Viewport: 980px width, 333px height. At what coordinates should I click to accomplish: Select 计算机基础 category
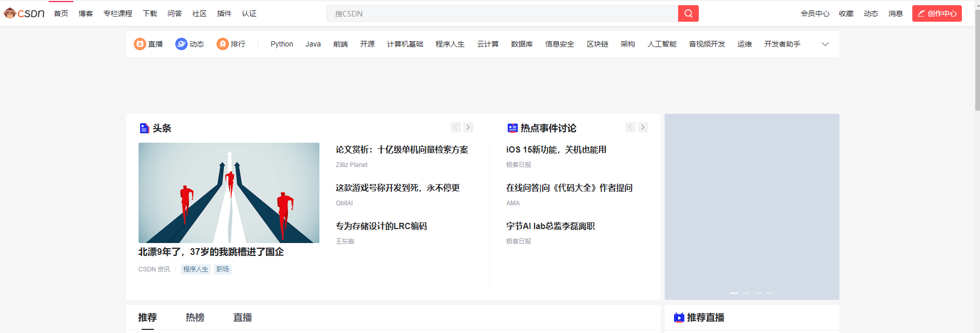tap(405, 44)
